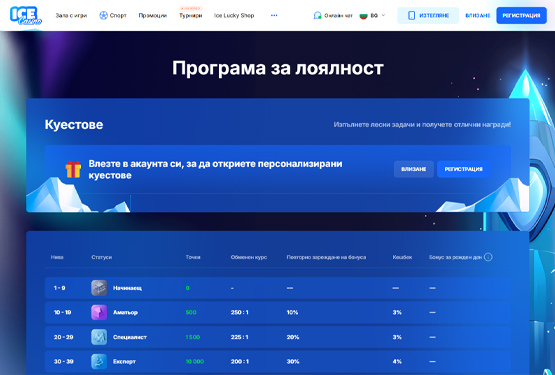This screenshot has width=555, height=375.
Task: Open the more options three-dots menu
Action: (x=274, y=15)
